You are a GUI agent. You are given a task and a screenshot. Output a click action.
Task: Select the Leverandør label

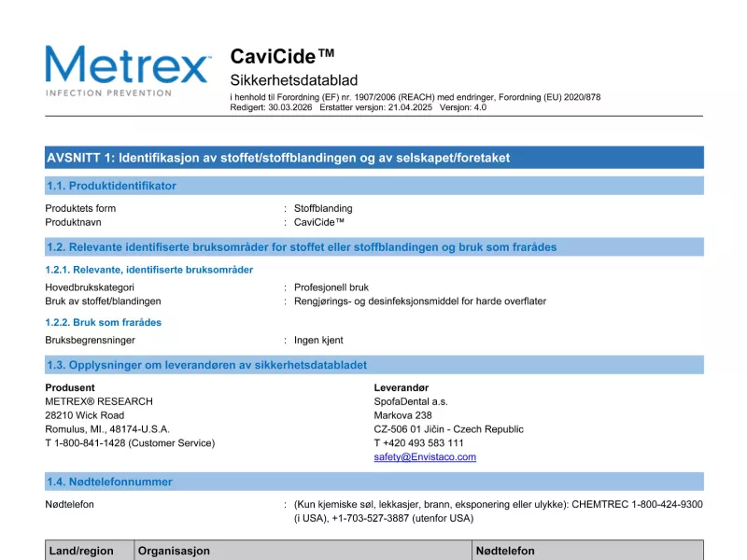(x=402, y=387)
